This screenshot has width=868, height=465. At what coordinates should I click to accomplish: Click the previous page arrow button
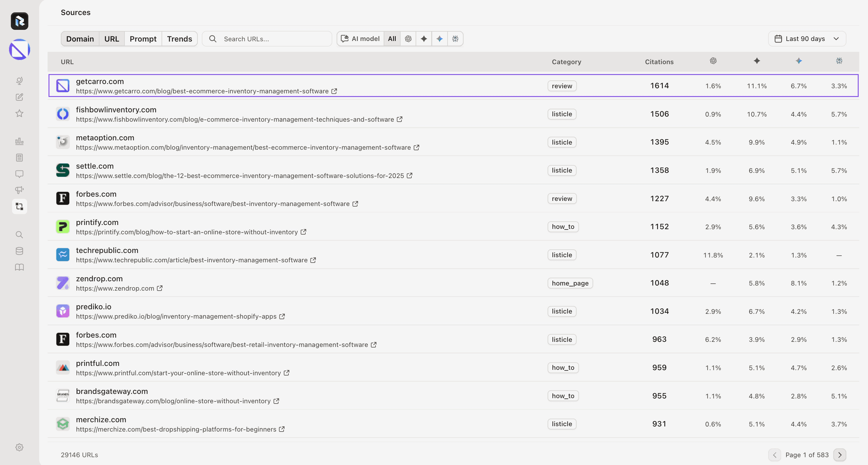[x=775, y=455]
